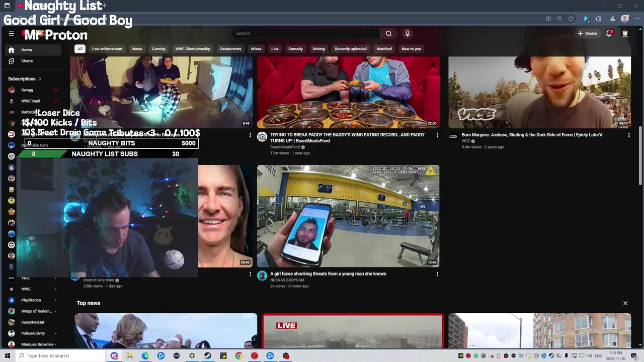
Task: Select the Law enforcement filter chip
Action: 107,49
